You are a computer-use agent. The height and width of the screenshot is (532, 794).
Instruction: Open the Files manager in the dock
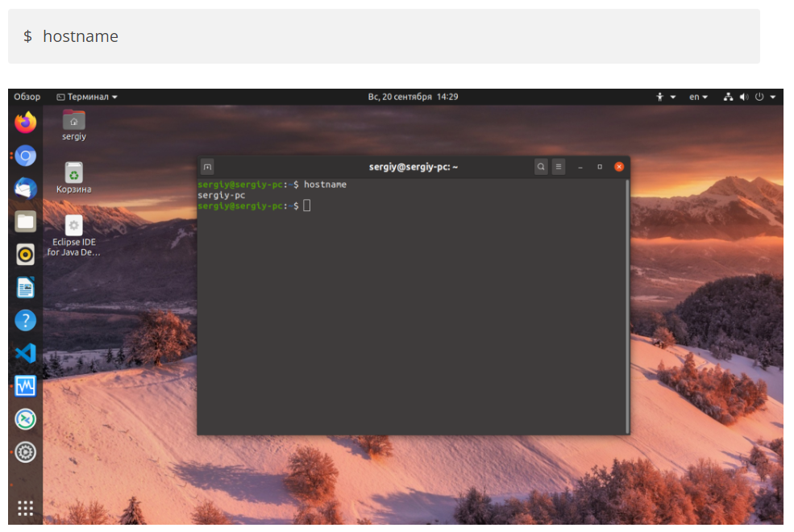pyautogui.click(x=26, y=221)
